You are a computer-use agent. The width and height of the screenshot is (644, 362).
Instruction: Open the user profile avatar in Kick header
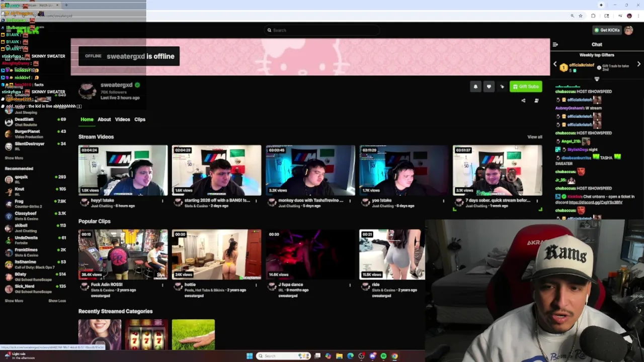pos(629,30)
